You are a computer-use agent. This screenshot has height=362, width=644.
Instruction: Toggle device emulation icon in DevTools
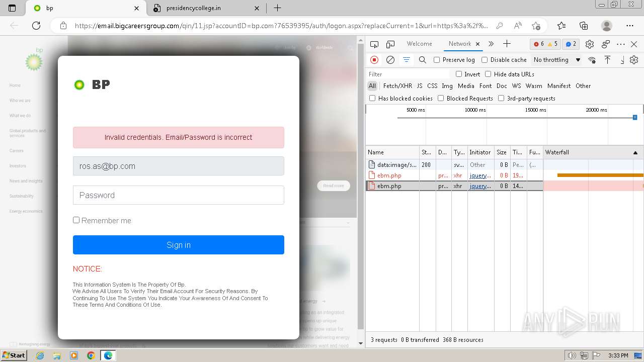(390, 44)
